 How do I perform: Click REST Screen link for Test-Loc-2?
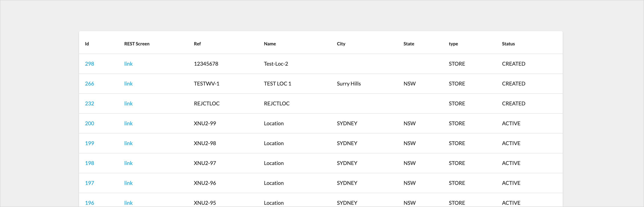tap(128, 64)
